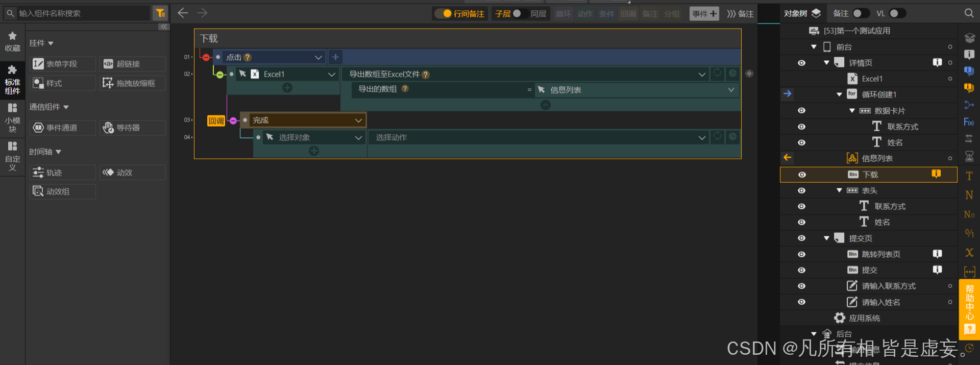Viewport: 980px width, 365px height.
Task: Open the 自定义 section
Action: pyautogui.click(x=12, y=156)
